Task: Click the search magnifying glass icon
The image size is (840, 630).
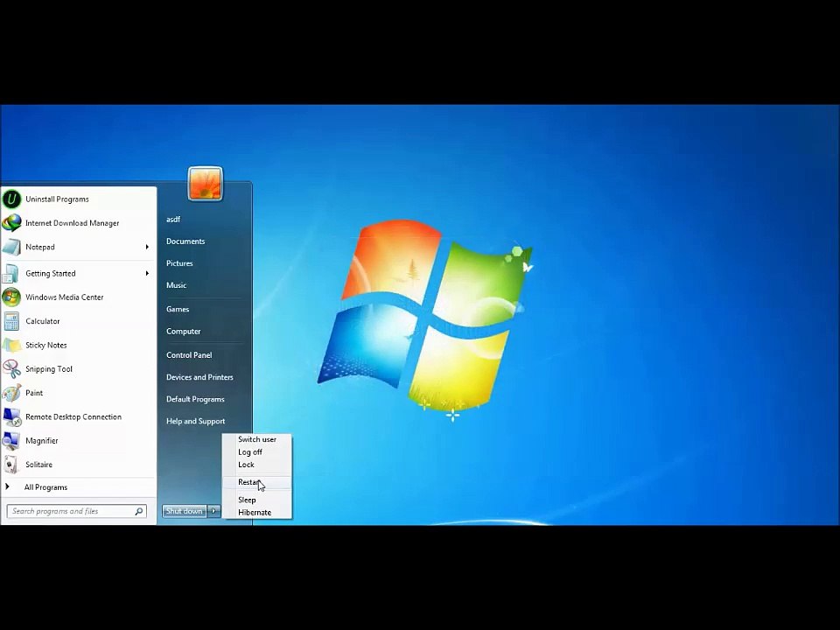Action: 139,511
